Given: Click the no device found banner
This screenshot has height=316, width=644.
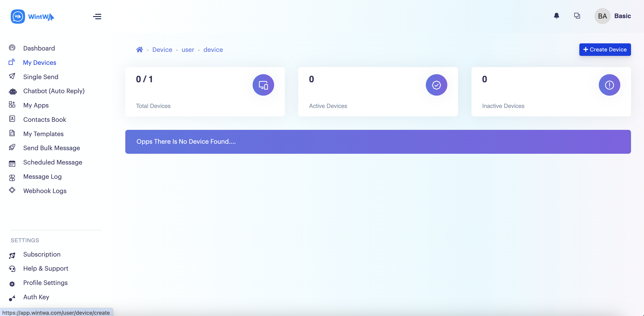Looking at the screenshot, I should (x=378, y=141).
